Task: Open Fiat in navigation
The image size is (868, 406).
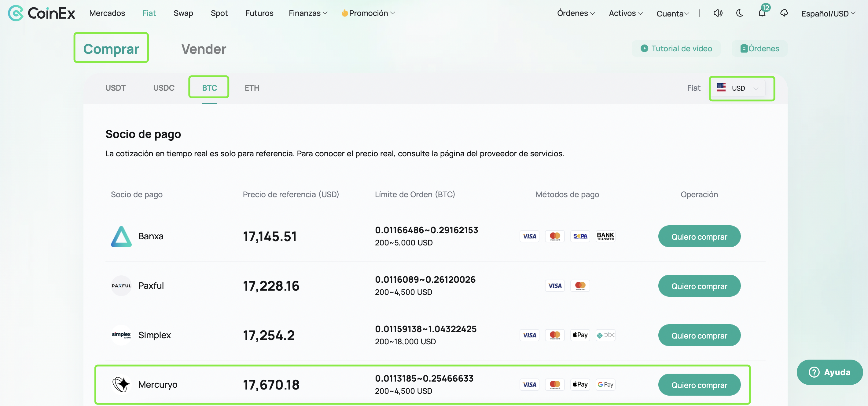Action: (149, 13)
